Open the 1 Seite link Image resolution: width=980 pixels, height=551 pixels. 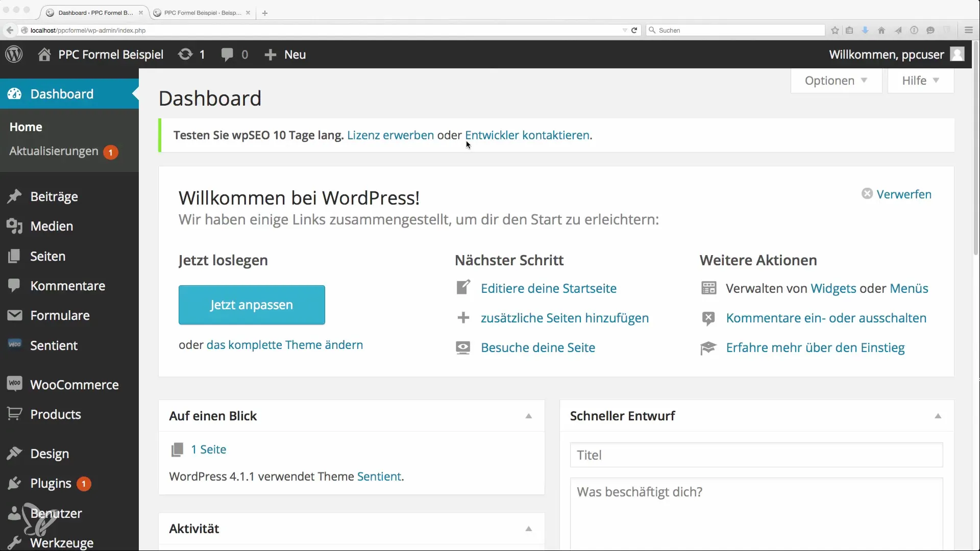click(x=209, y=449)
